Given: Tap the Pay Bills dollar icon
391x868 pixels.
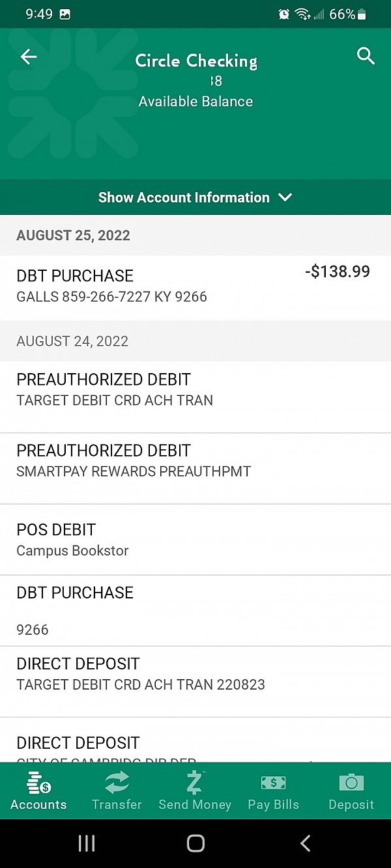Looking at the screenshot, I should [273, 782].
